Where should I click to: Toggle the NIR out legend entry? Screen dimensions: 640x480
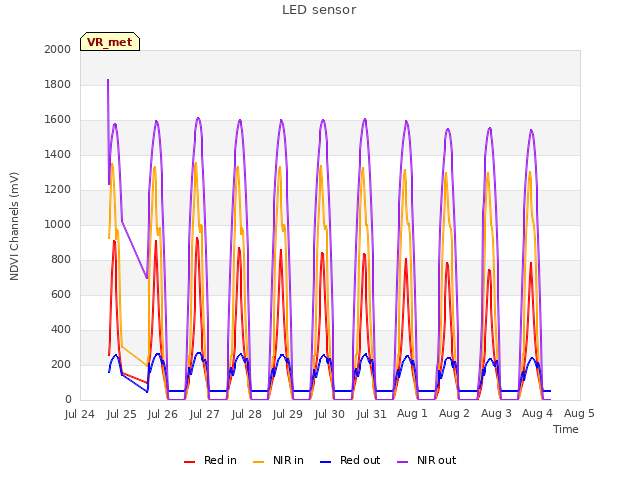pyautogui.click(x=427, y=460)
